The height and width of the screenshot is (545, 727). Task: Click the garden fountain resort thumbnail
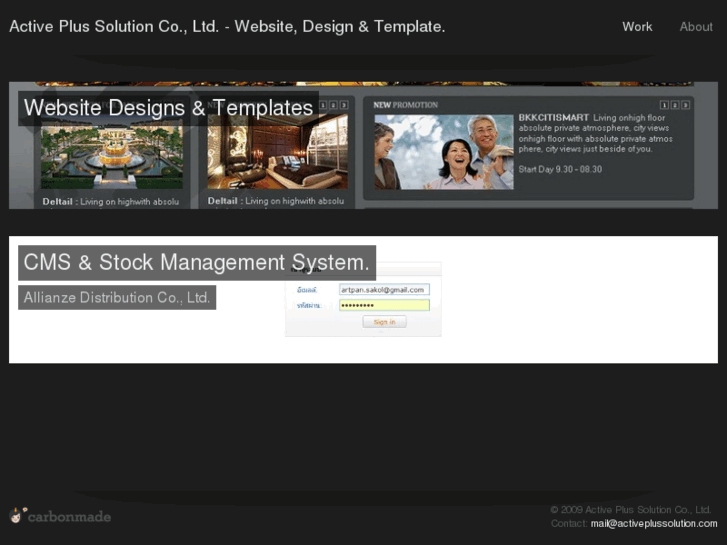pyautogui.click(x=112, y=155)
